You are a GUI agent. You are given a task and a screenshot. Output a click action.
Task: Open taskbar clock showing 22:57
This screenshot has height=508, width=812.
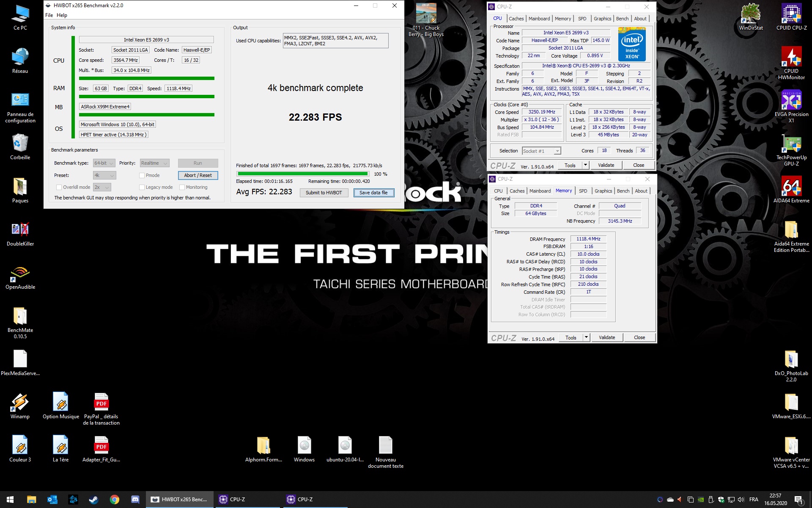pyautogui.click(x=775, y=500)
